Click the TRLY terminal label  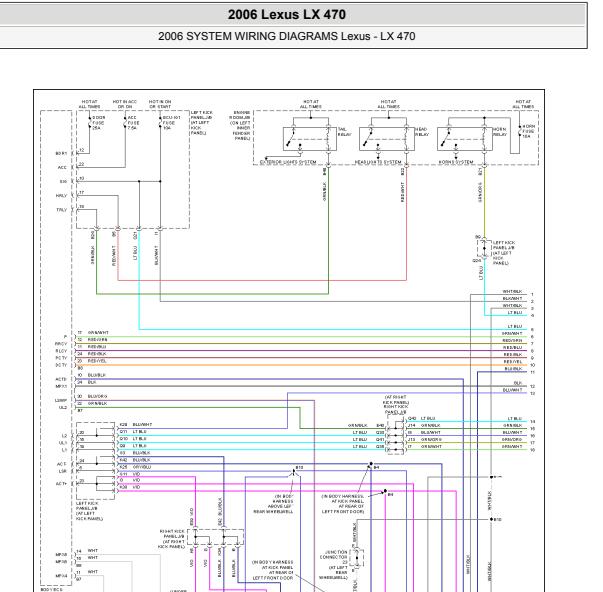tap(62, 210)
